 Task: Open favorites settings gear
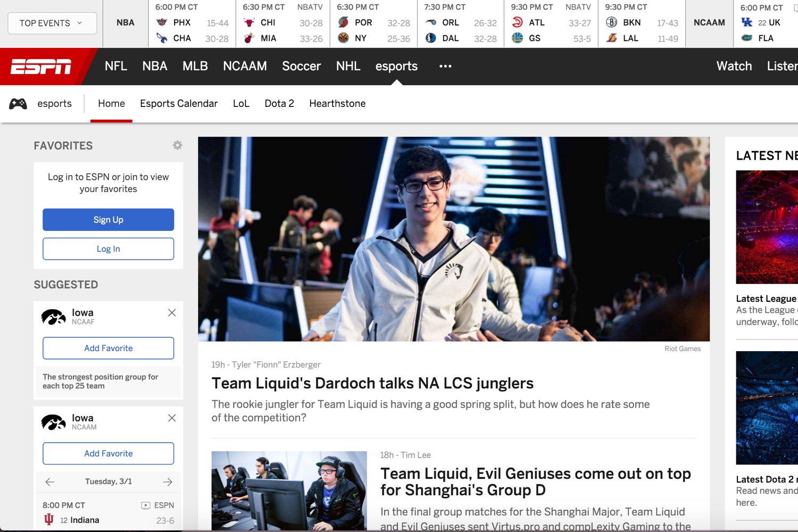click(x=178, y=145)
